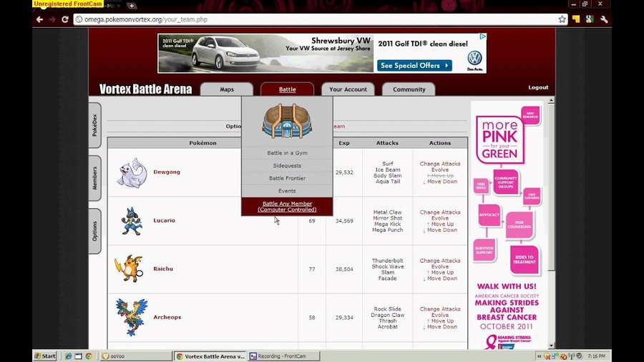Expand the Community menu tab
The height and width of the screenshot is (362, 644).
click(x=409, y=89)
